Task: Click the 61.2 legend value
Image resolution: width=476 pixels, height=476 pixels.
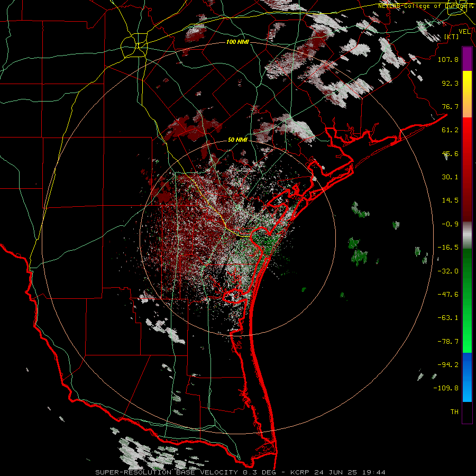Action: point(450,130)
